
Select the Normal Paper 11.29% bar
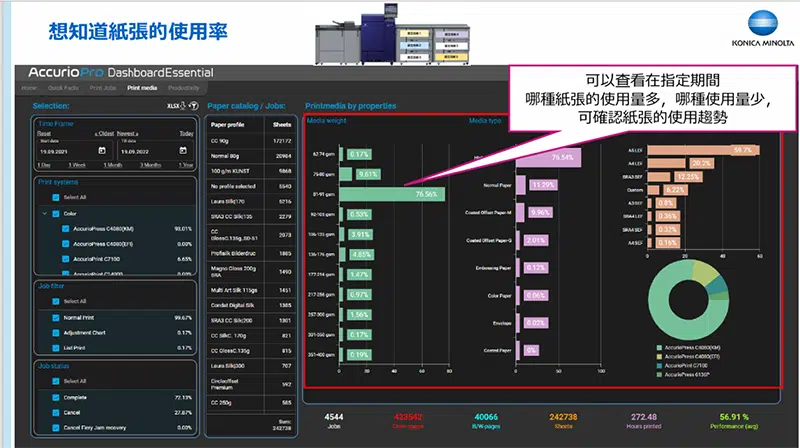point(520,185)
